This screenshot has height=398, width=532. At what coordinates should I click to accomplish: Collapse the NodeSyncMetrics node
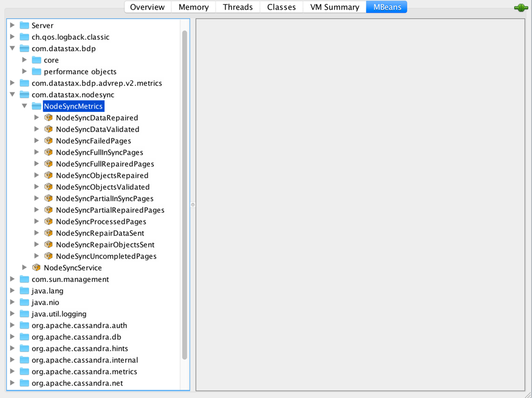(25, 106)
